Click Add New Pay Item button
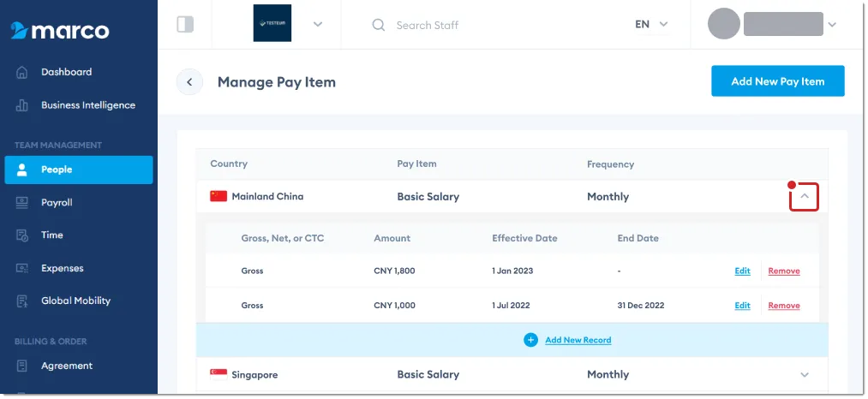This screenshot has height=399, width=868. coord(778,81)
